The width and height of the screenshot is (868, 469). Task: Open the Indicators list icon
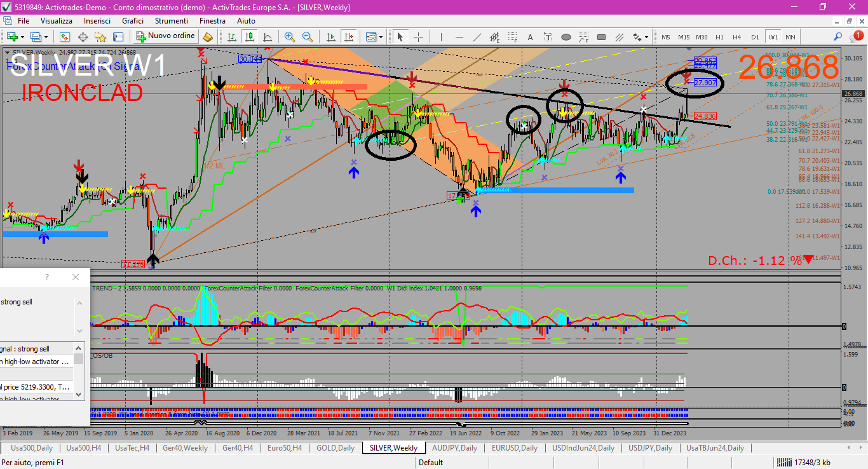[371, 37]
